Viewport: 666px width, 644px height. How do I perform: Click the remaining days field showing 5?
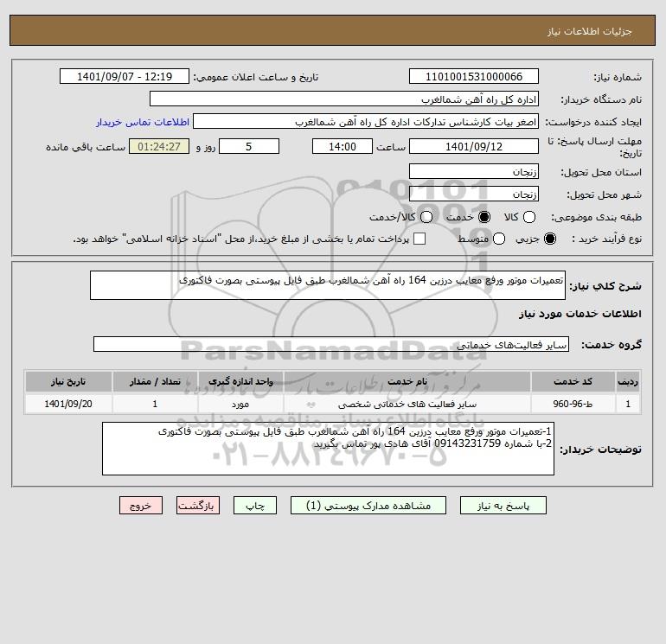[249, 146]
